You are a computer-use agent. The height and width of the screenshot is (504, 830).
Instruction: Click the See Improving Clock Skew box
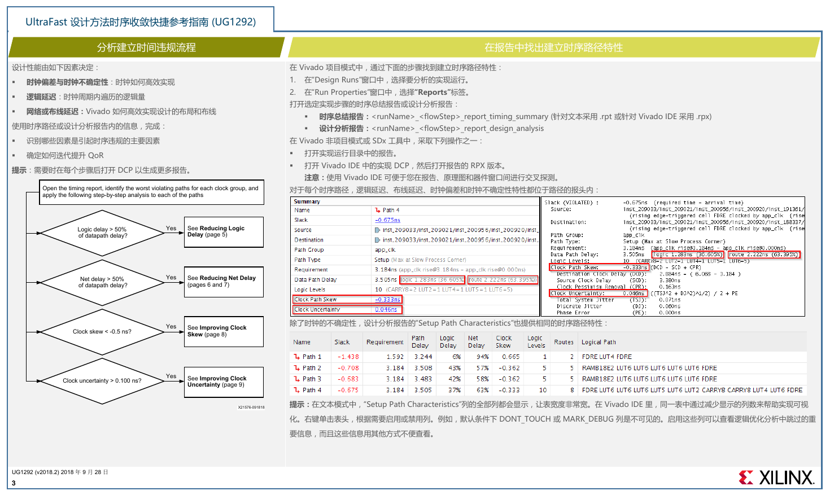(x=224, y=331)
